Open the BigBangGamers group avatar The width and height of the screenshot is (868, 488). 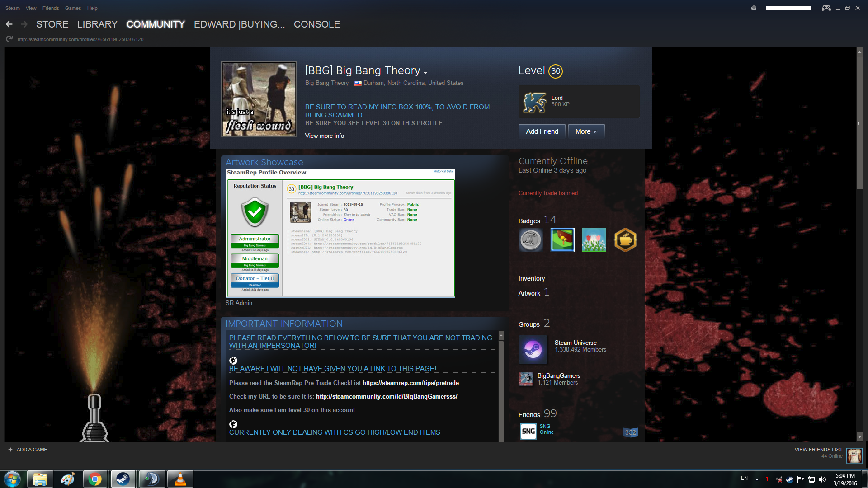[x=526, y=379]
